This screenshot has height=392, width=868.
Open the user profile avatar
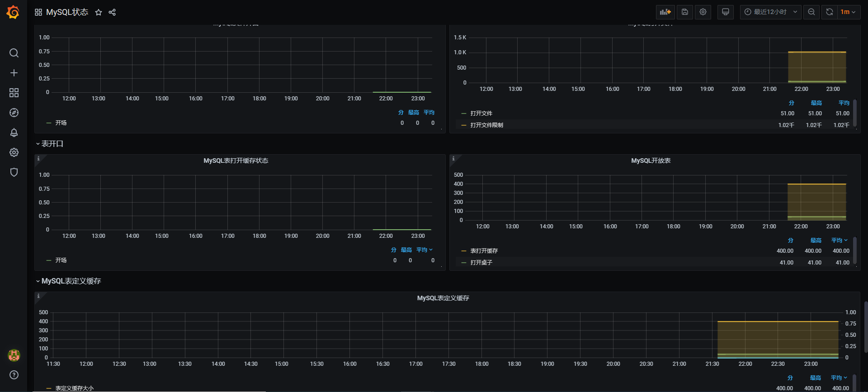[14, 355]
